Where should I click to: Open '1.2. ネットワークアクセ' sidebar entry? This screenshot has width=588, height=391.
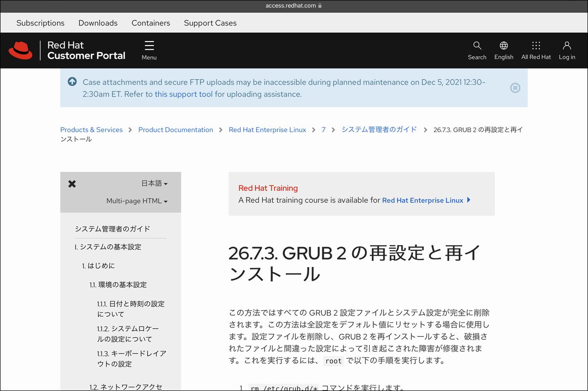(126, 387)
